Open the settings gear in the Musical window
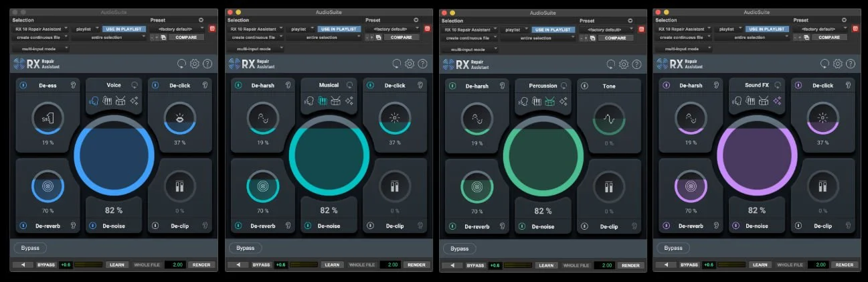This screenshot has width=868, height=282. tap(409, 64)
